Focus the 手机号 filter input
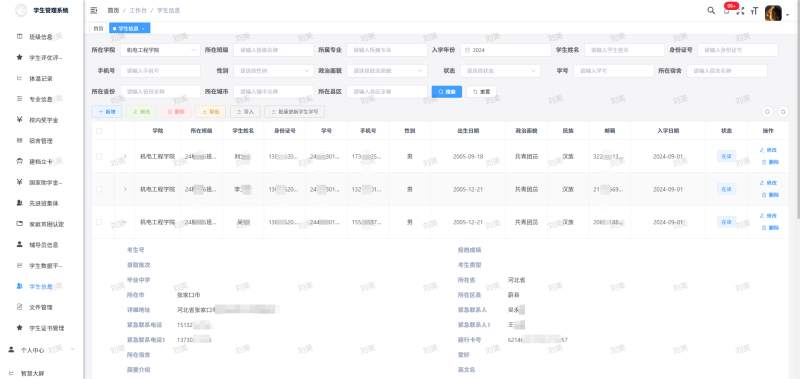 (x=160, y=71)
